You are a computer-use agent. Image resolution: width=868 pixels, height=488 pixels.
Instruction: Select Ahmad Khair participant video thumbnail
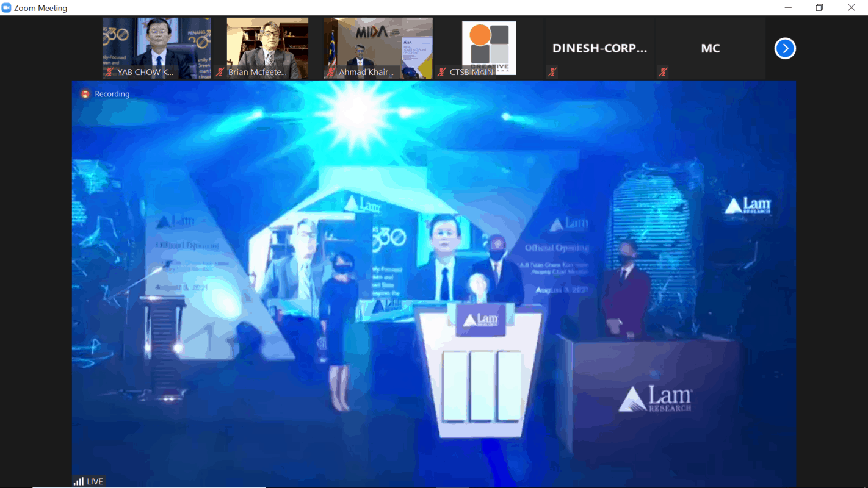[x=378, y=43]
